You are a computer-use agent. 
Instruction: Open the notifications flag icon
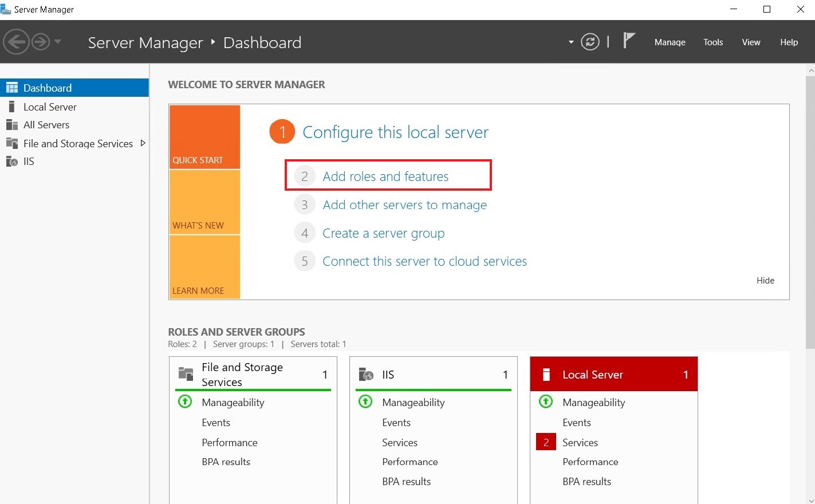629,40
